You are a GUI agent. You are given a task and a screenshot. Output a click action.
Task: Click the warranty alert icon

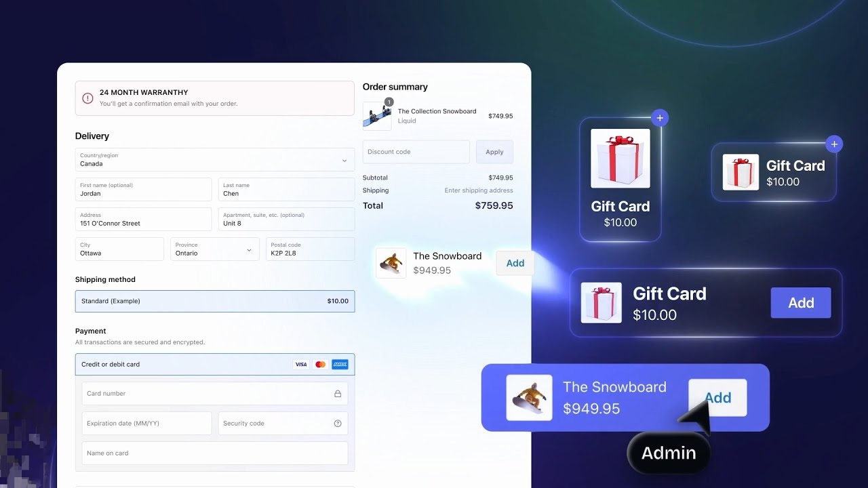click(x=87, y=98)
